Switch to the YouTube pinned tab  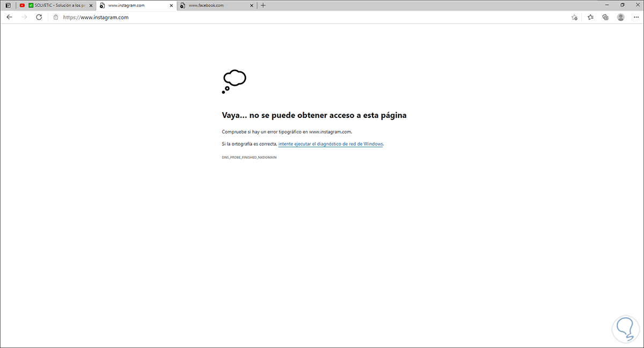[22, 5]
